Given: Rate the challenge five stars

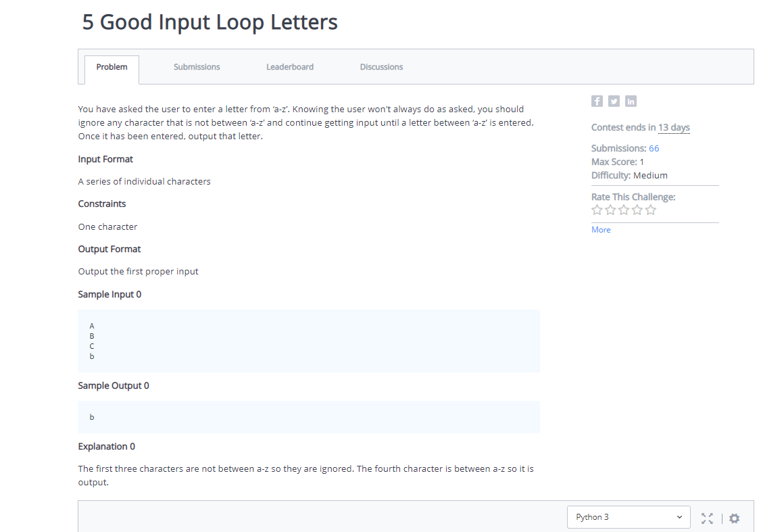Looking at the screenshot, I should click(651, 210).
